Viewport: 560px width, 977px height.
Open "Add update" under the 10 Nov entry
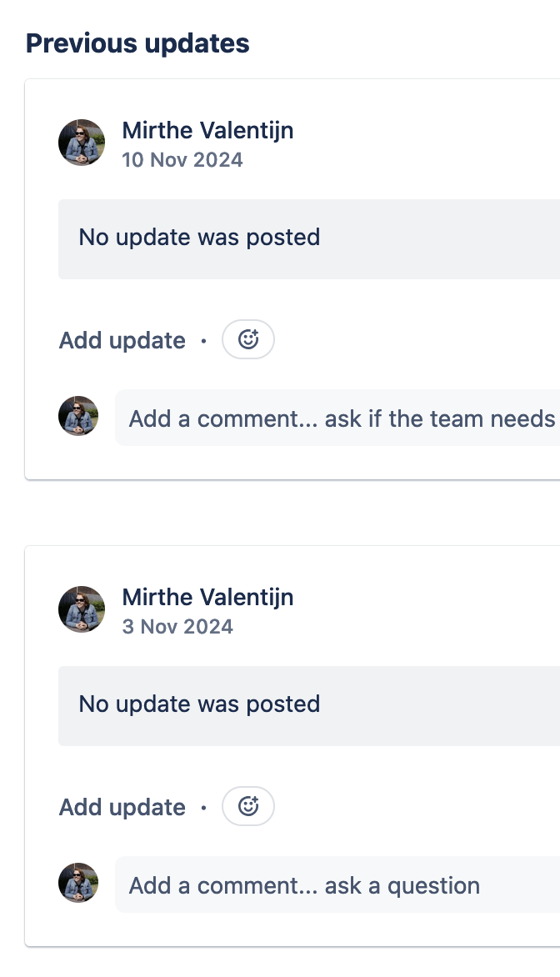(x=122, y=340)
